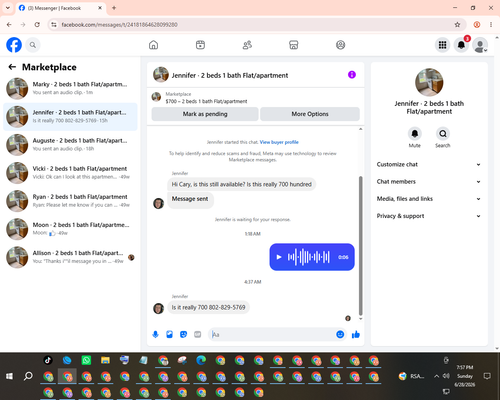This screenshot has width=500, height=400.
Task: Bookmark this page with star icon
Action: [457, 25]
